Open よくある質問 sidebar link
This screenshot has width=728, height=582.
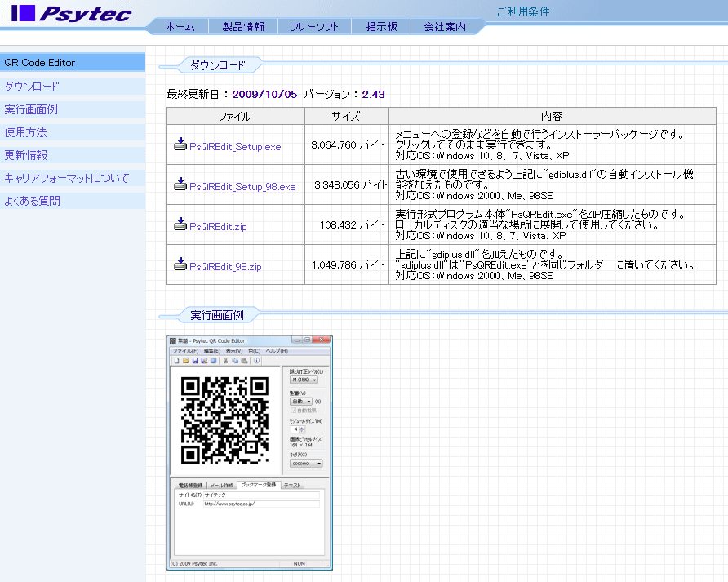tap(73, 201)
